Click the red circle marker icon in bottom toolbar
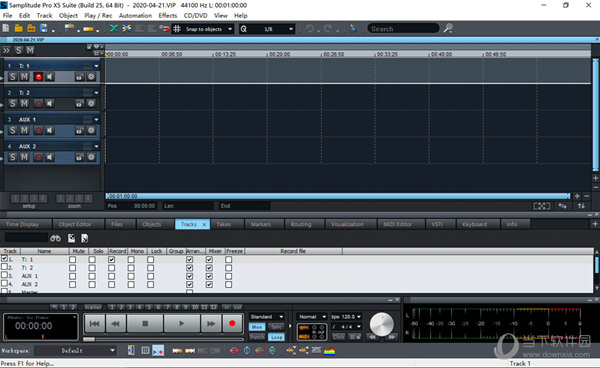Image resolution: width=600 pixels, height=368 pixels. (x=234, y=350)
